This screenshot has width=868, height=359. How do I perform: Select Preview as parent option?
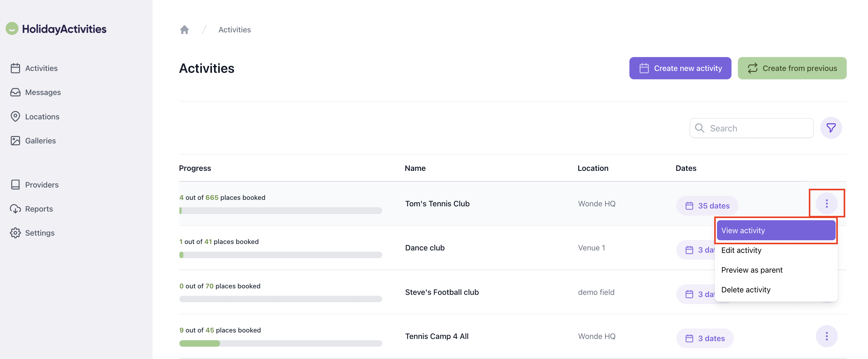click(752, 270)
